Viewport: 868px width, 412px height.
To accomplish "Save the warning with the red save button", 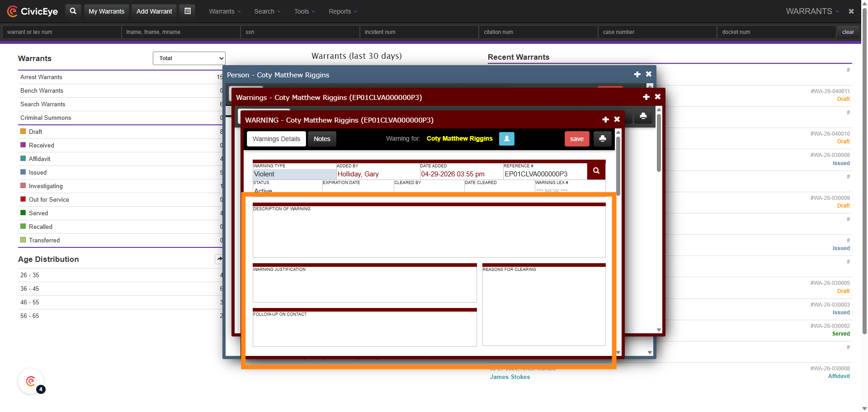I will pos(577,139).
